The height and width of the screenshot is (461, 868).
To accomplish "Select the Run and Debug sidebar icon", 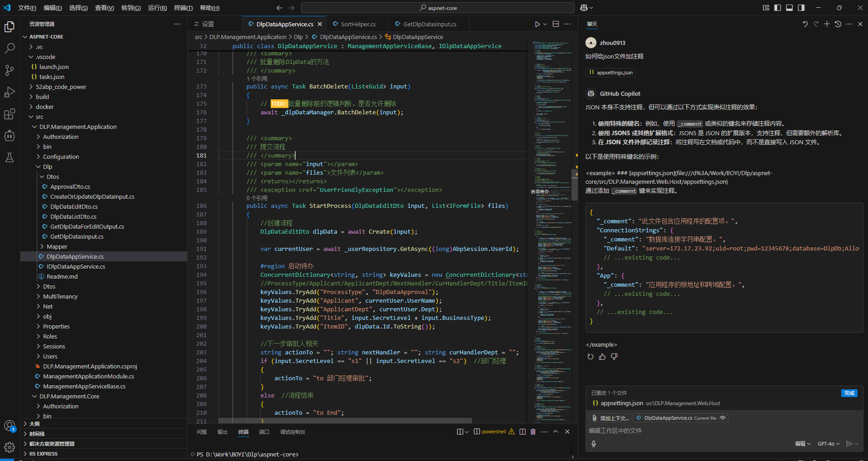I will [10, 92].
